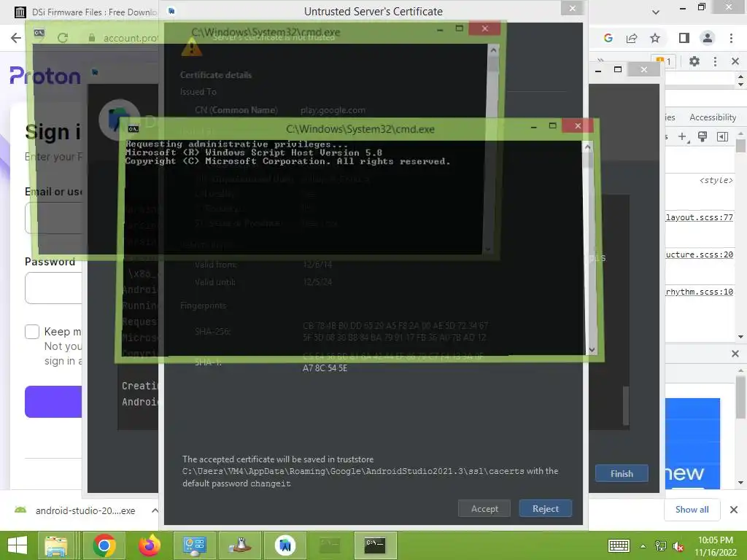747x560 pixels.
Task: Open Chrome's side panel
Action: coord(684,38)
